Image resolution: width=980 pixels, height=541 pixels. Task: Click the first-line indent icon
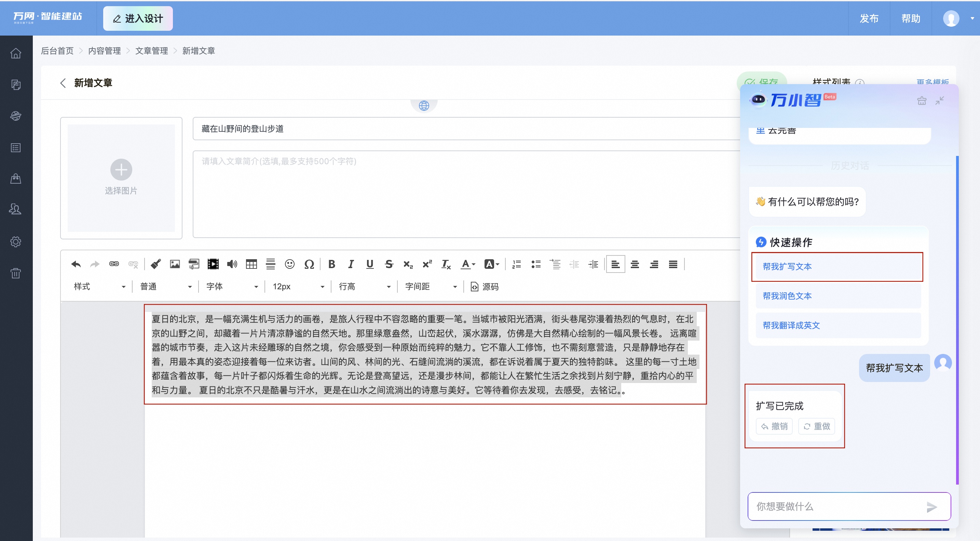(555, 264)
